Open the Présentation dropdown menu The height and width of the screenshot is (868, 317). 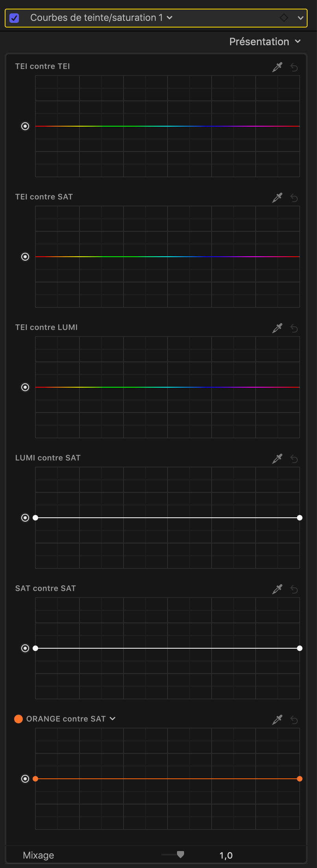point(265,42)
